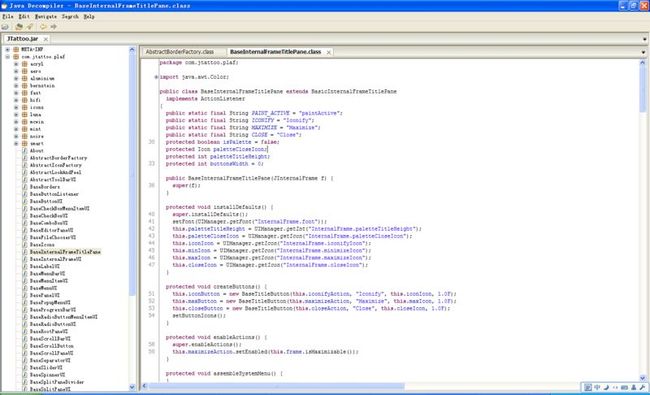Viewport: 650px width, 395px height.
Task: Open BaseComboBoxUI class in the tree
Action: click(49, 223)
